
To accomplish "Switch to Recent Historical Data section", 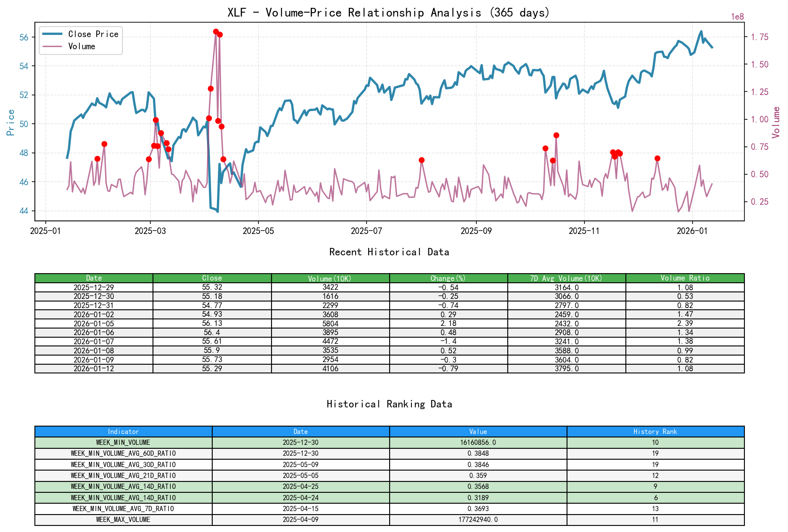I will tap(390, 252).
